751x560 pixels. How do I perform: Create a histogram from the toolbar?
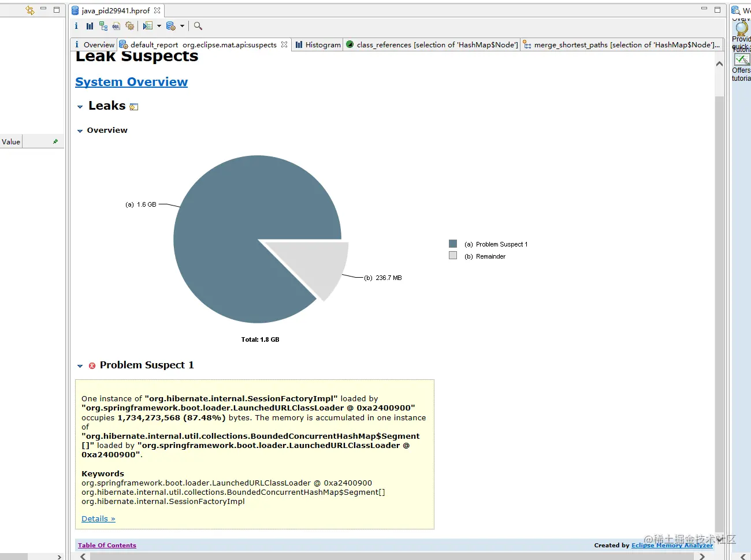[x=90, y=26]
